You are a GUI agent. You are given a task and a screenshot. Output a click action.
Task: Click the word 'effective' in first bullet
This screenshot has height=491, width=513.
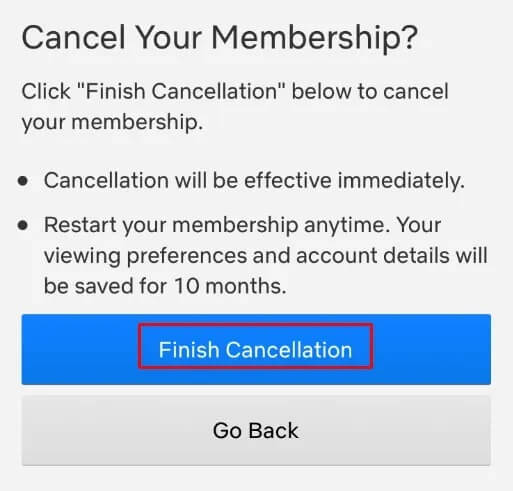click(x=288, y=181)
